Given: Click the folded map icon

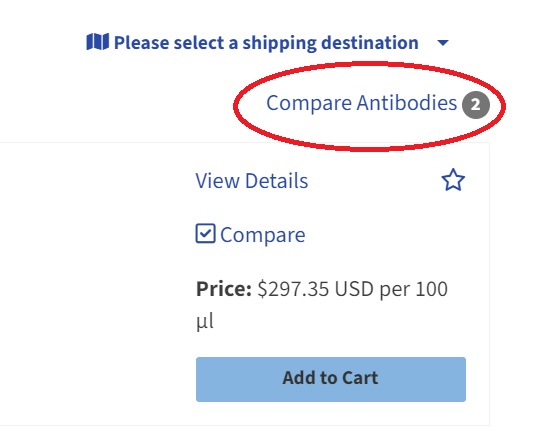Looking at the screenshot, I should coord(97,42).
